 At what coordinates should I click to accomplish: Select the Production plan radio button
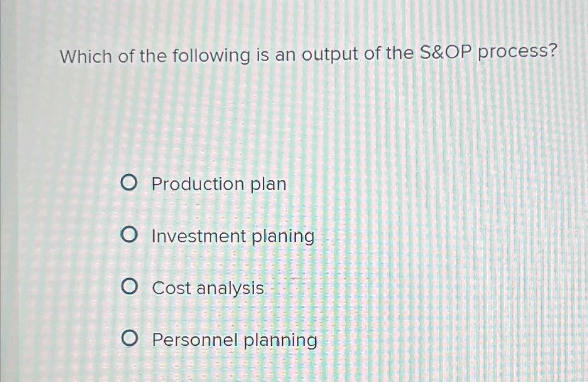(128, 183)
